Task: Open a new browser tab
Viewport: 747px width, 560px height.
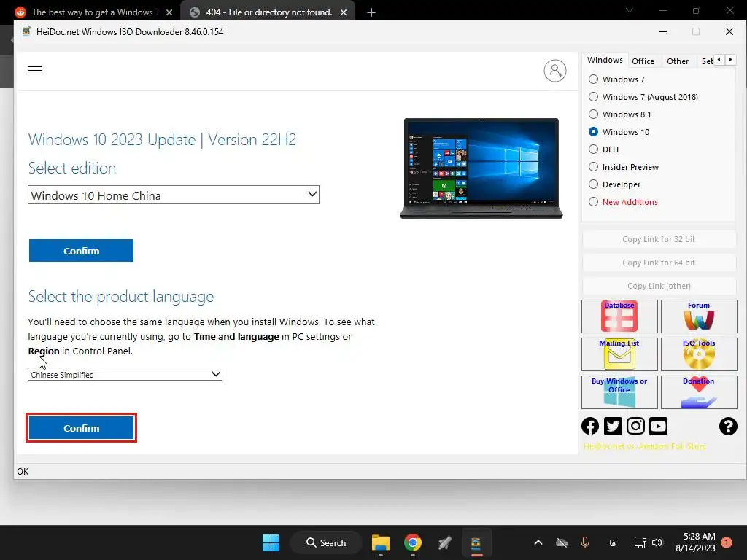Action: 371,13
